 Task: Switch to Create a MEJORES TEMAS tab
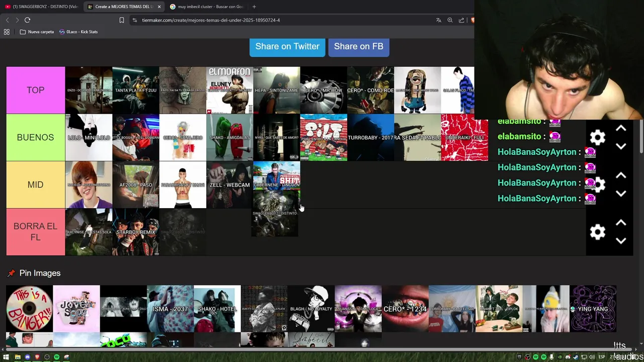[124, 7]
